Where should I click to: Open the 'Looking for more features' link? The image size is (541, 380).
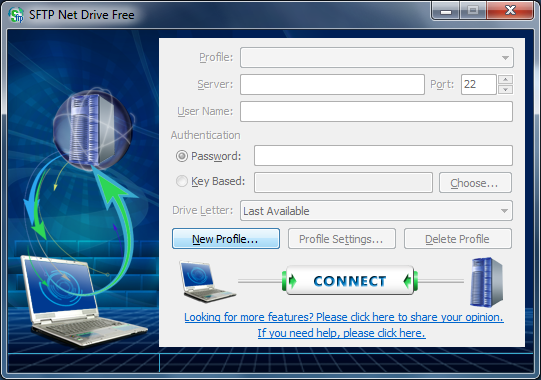click(344, 317)
